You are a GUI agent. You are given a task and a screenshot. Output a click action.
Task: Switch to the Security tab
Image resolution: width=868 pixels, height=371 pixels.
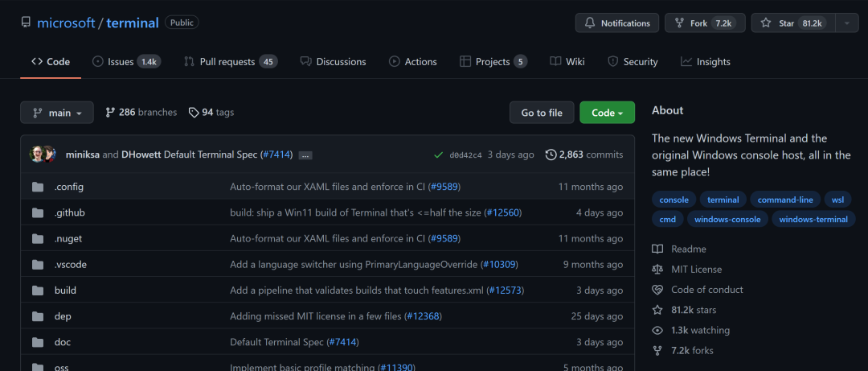pyautogui.click(x=633, y=61)
